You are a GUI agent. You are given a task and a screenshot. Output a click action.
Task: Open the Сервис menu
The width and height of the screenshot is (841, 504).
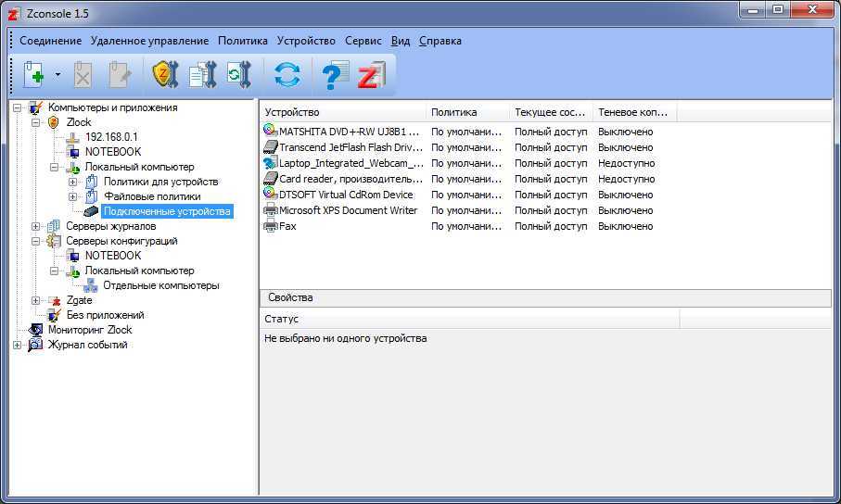(363, 41)
